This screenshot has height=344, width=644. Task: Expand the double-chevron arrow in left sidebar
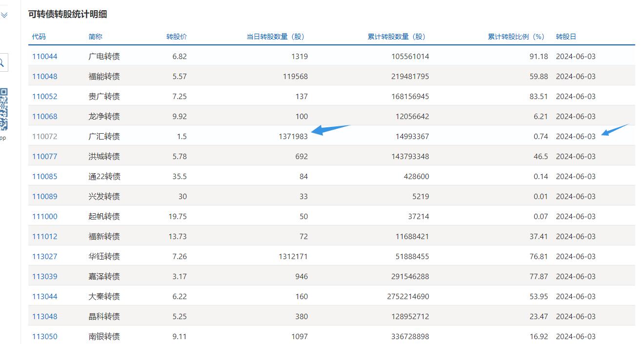pos(4,15)
